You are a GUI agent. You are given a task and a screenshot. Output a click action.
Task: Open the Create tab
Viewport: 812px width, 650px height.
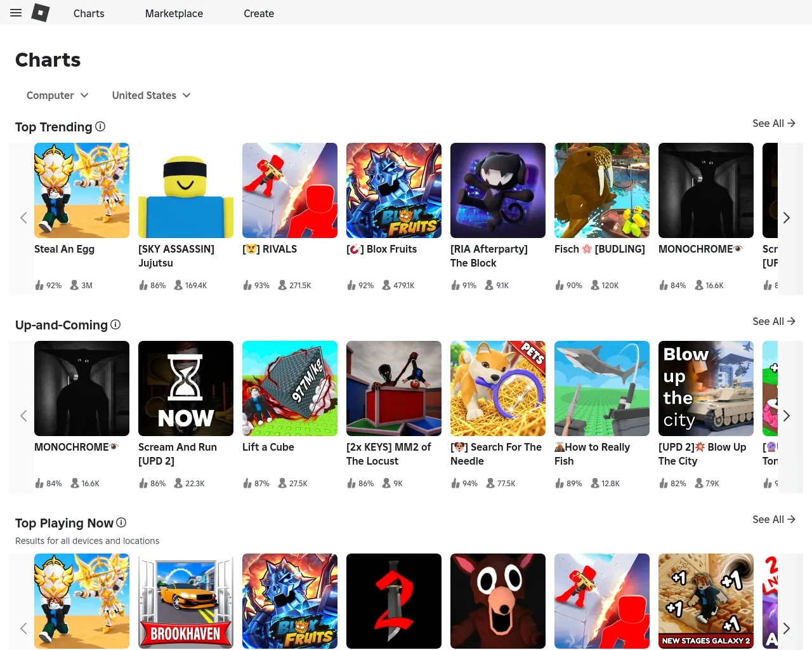(259, 13)
